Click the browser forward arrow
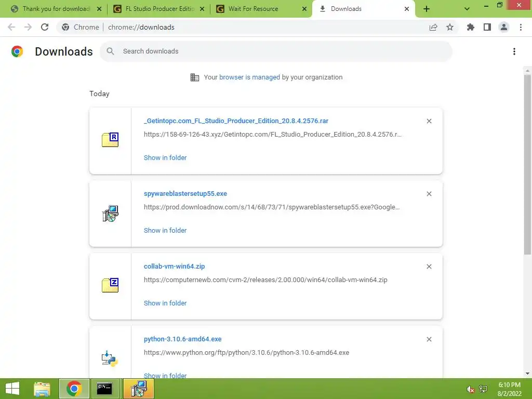532x399 pixels. 28,27
